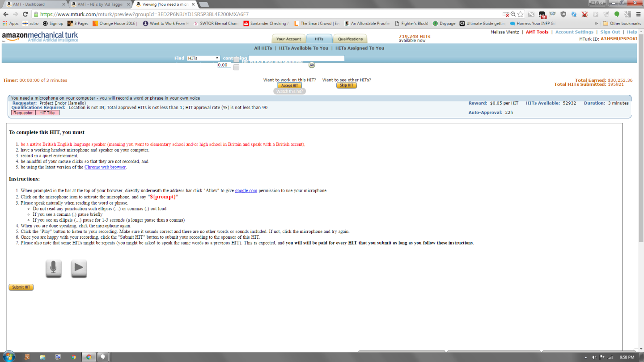
Task: Open the Windows Start button
Action: tap(8, 357)
